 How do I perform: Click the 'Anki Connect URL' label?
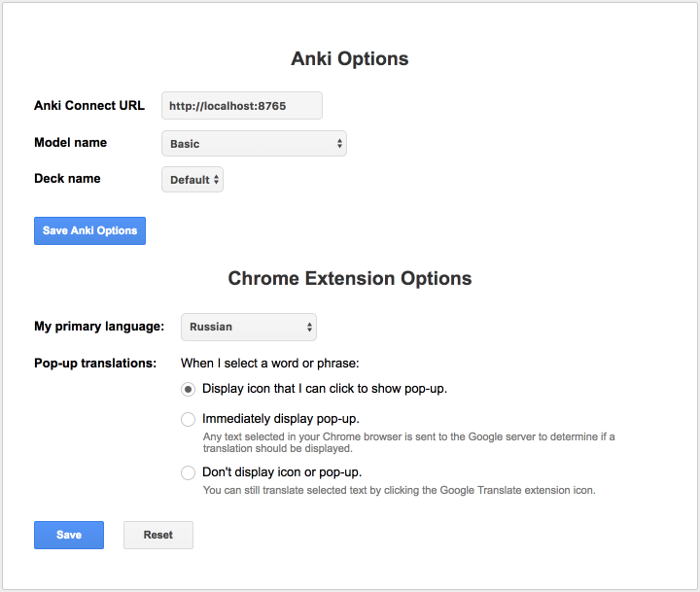(89, 105)
